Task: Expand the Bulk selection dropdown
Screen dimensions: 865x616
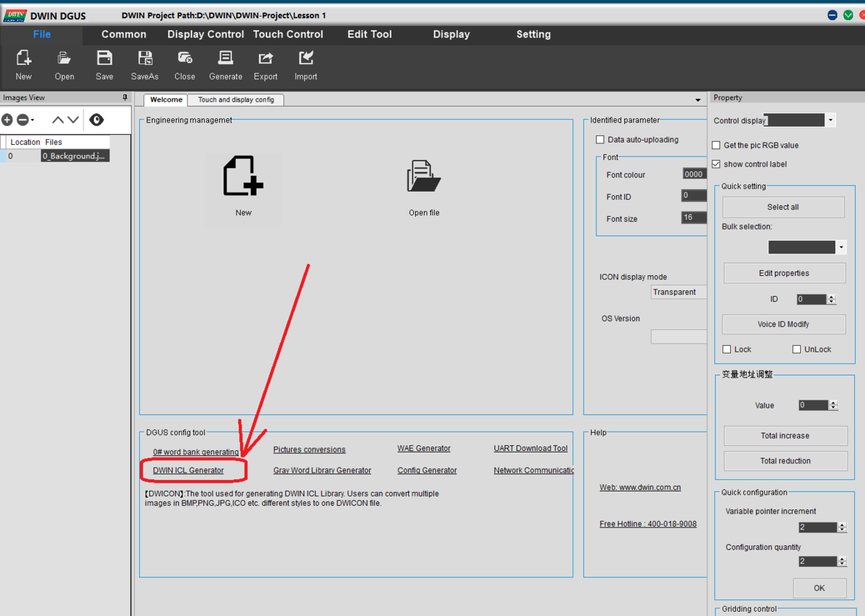Action: 841,247
